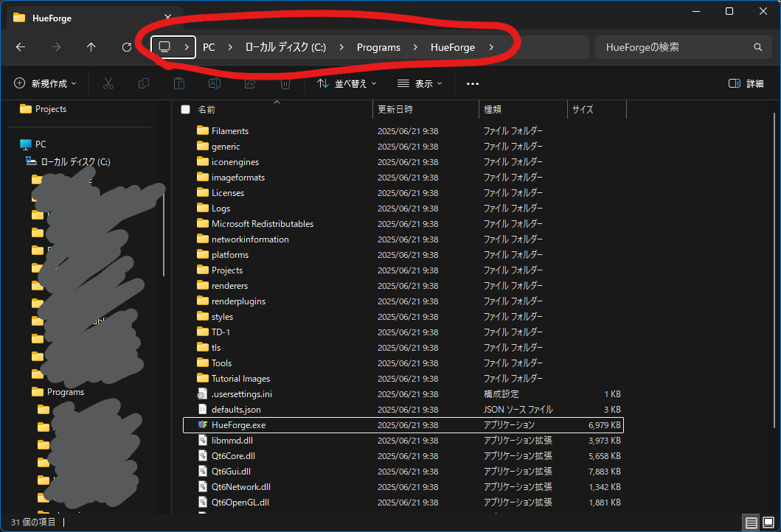Refresh the current folder view

pos(127,47)
